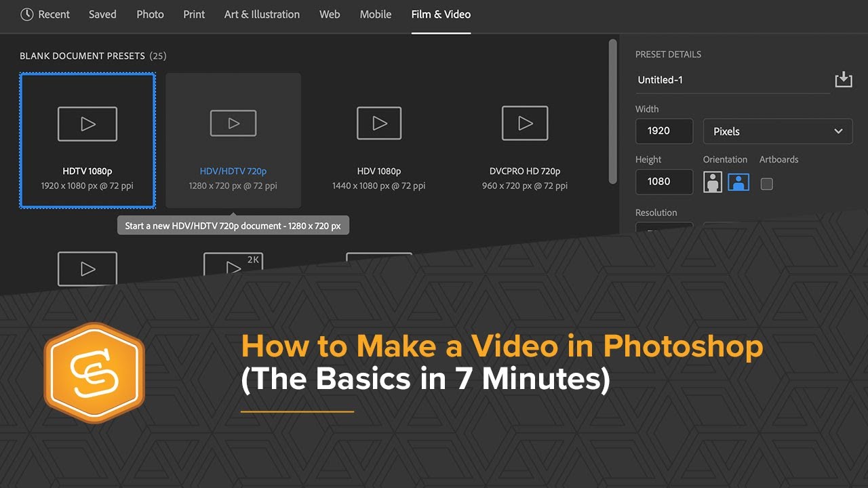The height and width of the screenshot is (488, 868).
Task: Edit the Untitled-1 document name field
Action: 732,80
